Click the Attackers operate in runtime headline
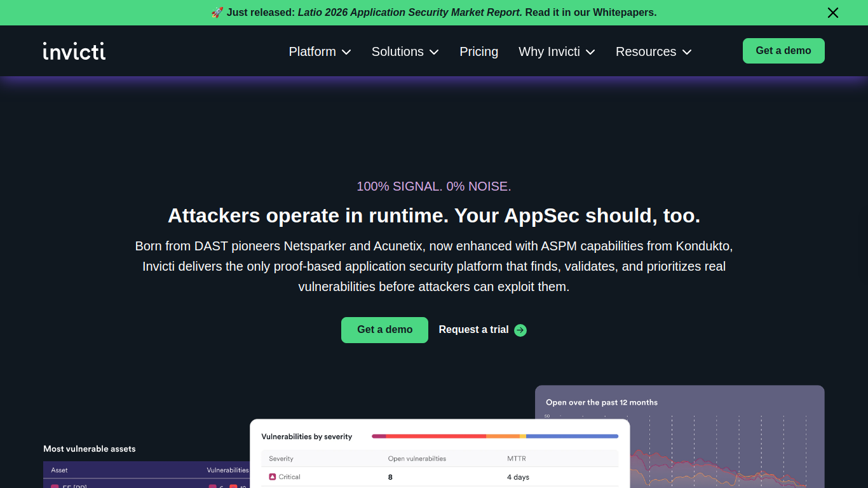868x488 pixels. click(x=434, y=215)
